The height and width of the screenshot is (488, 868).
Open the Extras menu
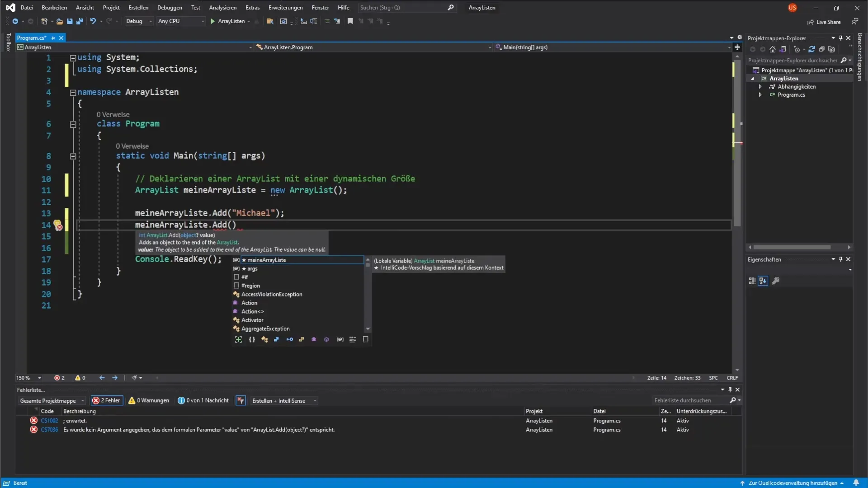(252, 7)
